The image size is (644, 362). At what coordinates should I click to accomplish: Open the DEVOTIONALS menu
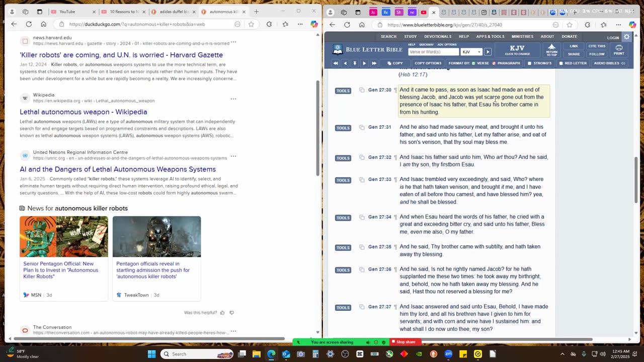click(438, 36)
